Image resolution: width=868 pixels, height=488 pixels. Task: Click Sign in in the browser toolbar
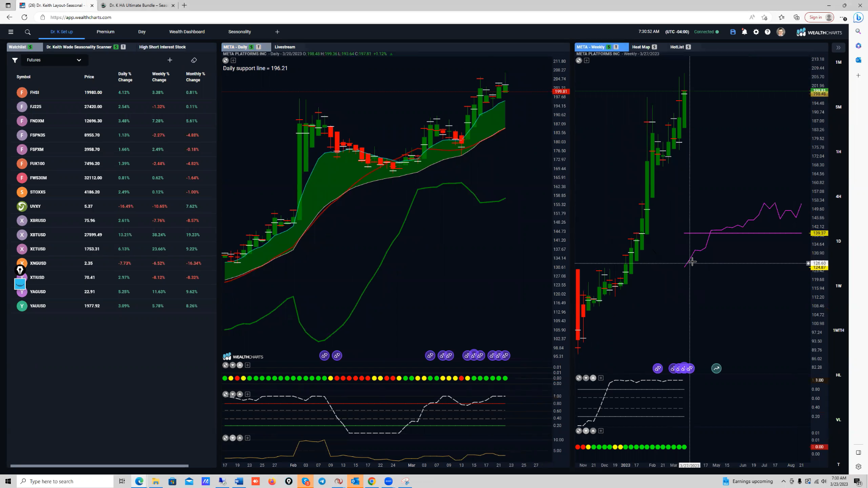(820, 18)
